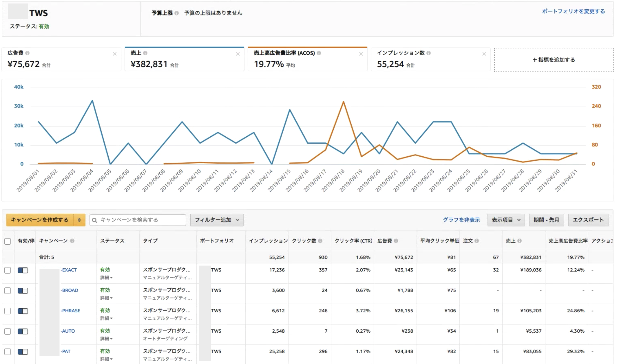
Task: Open the 期間 - 先月 date range selector
Action: (x=546, y=220)
